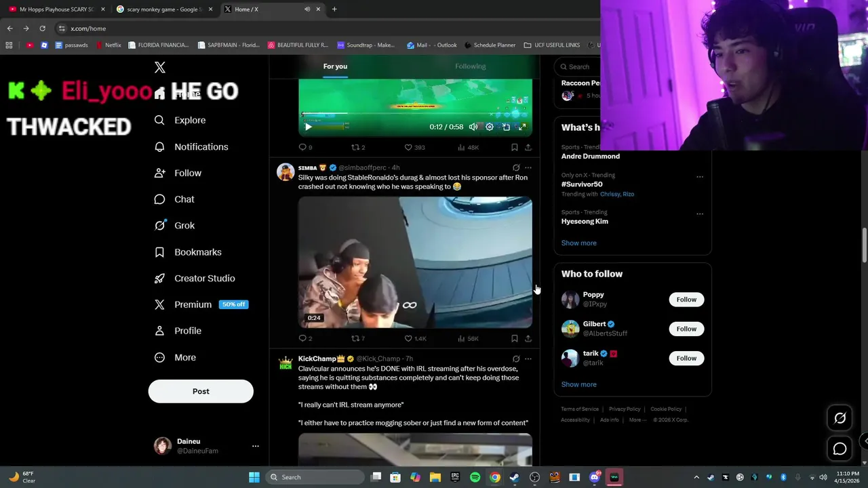The width and height of the screenshot is (868, 488).
Task: Share the SIMBA post
Action: coord(528,338)
